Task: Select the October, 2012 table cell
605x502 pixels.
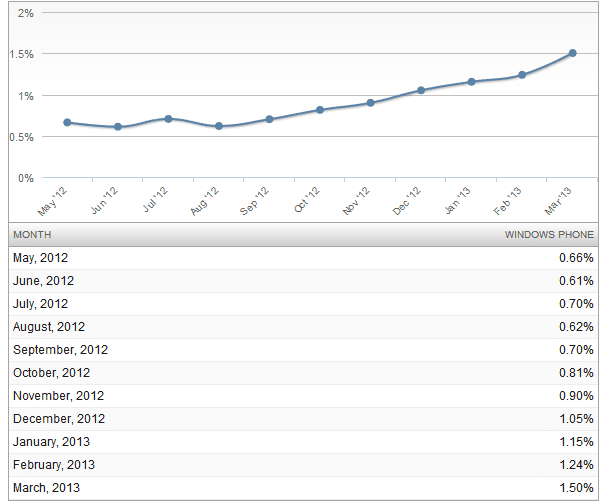Action: pos(51,373)
